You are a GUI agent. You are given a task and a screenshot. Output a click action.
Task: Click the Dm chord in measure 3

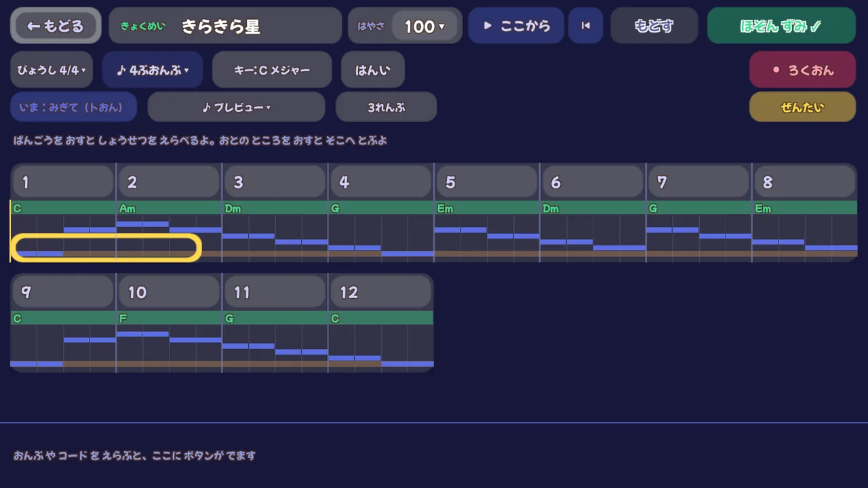pyautogui.click(x=275, y=208)
